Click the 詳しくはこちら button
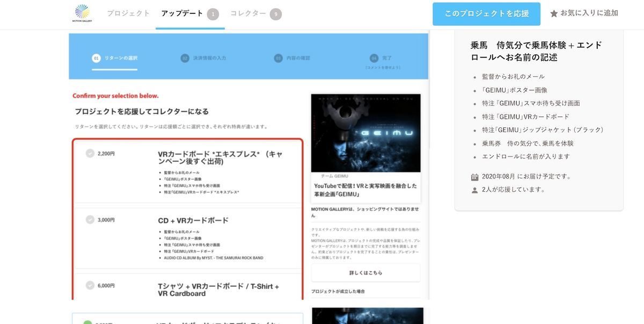 point(365,272)
